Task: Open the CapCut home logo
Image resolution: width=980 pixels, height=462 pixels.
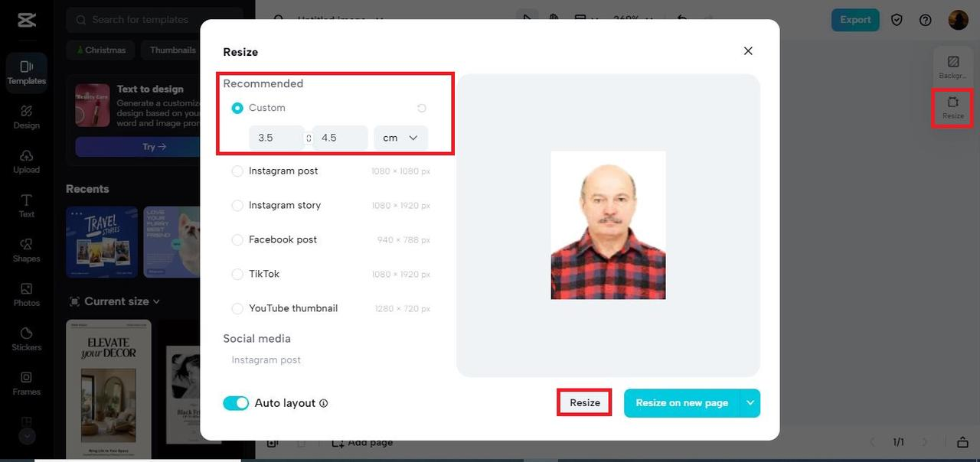Action: tap(26, 20)
